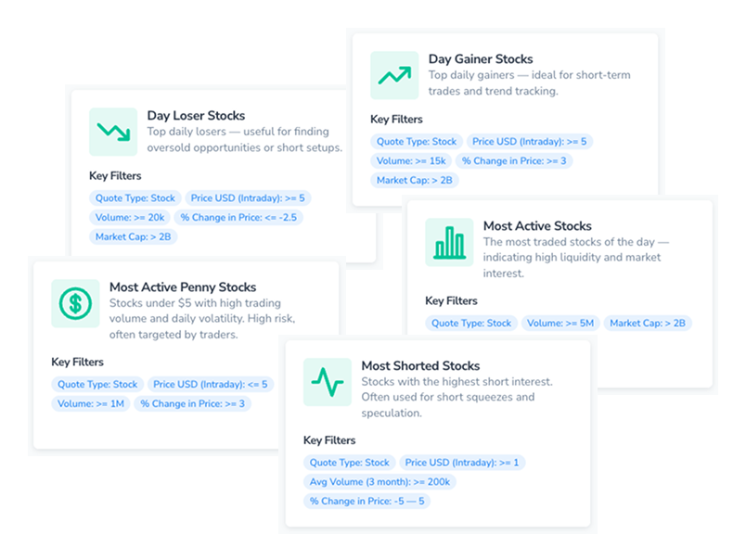746x560 pixels.
Task: Click the Day Gainer upward arrow icon
Action: pyautogui.click(x=394, y=75)
